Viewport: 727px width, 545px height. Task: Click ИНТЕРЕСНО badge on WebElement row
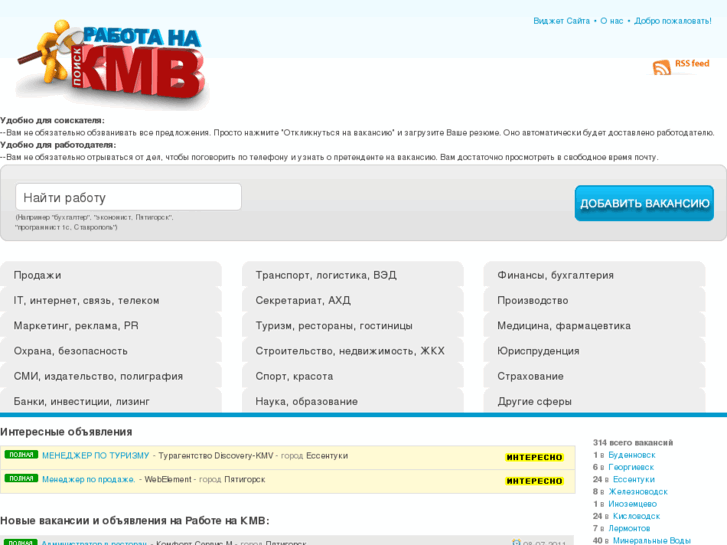pyautogui.click(x=534, y=481)
